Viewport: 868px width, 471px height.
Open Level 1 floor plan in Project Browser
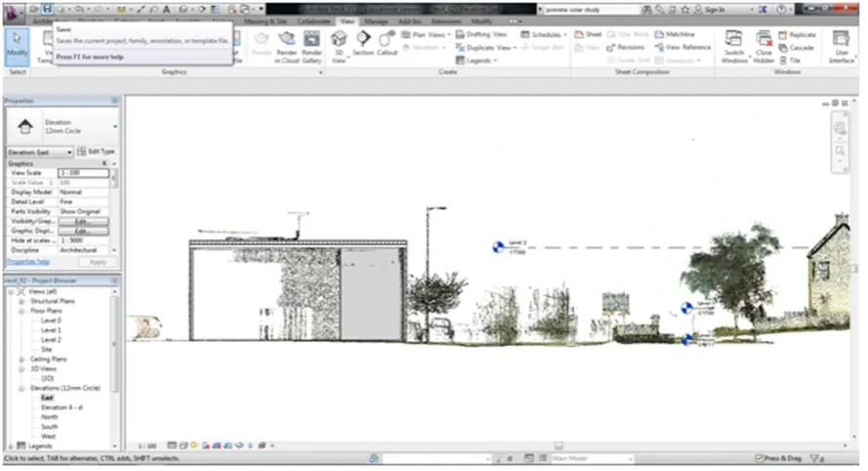point(51,330)
